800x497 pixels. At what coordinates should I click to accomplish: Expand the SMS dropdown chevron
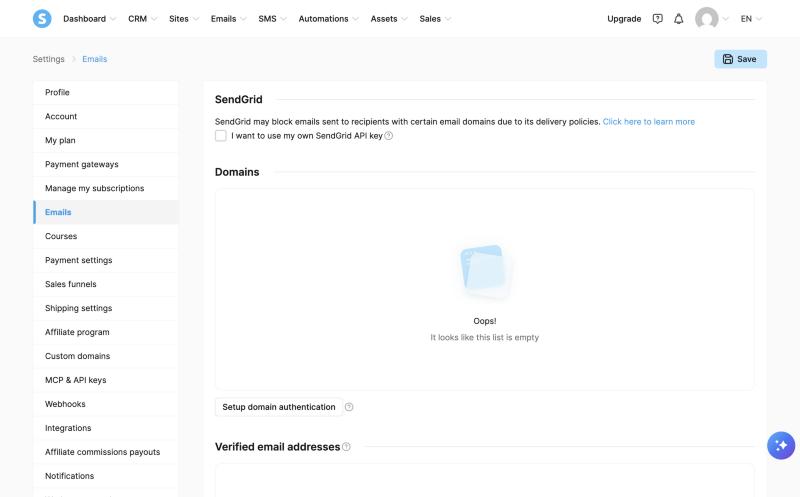[283, 19]
